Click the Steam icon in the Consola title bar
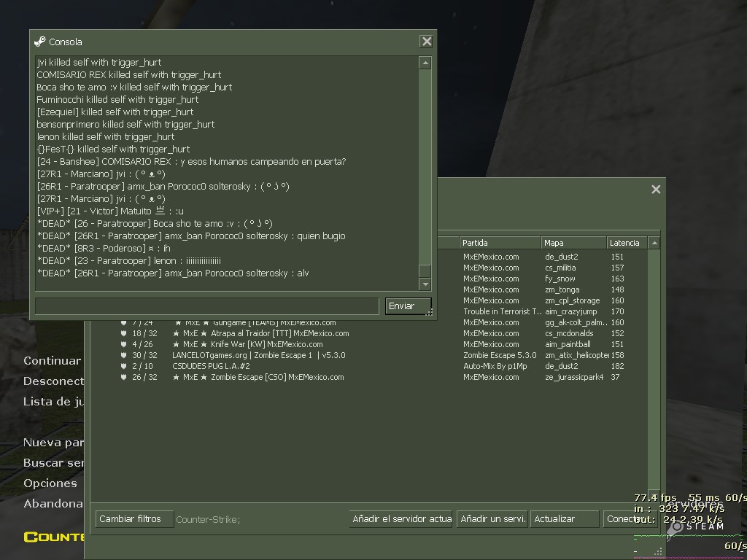This screenshot has height=560, width=747. (40, 42)
